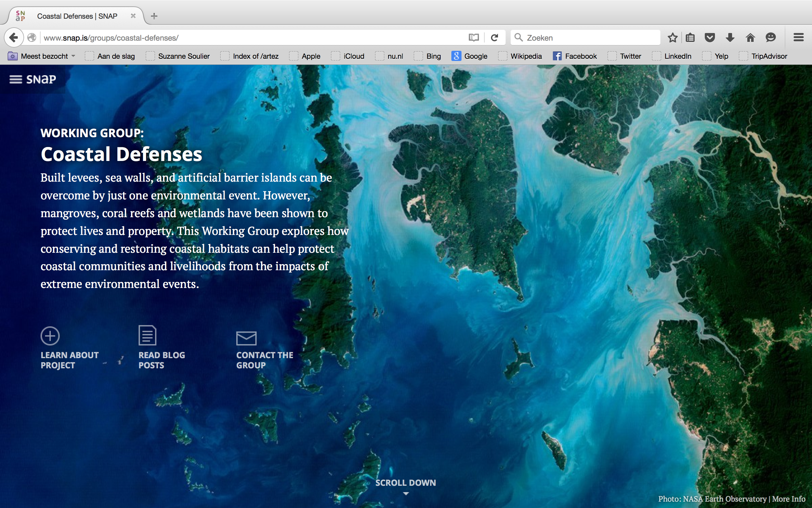Open the TripAdvisor bookmark
This screenshot has height=508, width=812.
pyautogui.click(x=763, y=56)
